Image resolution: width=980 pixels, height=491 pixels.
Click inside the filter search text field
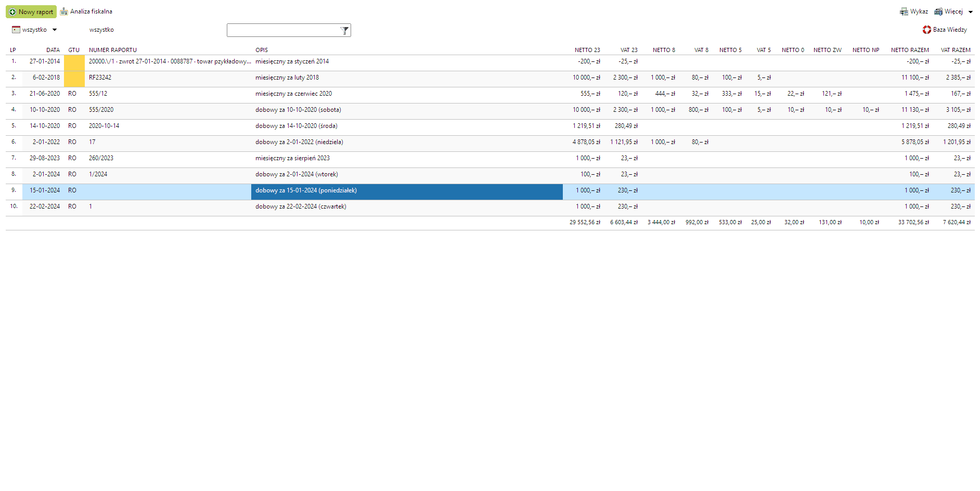pyautogui.click(x=282, y=31)
